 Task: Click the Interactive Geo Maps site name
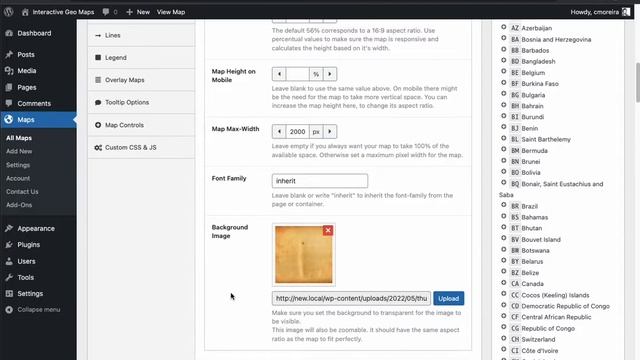click(x=63, y=12)
